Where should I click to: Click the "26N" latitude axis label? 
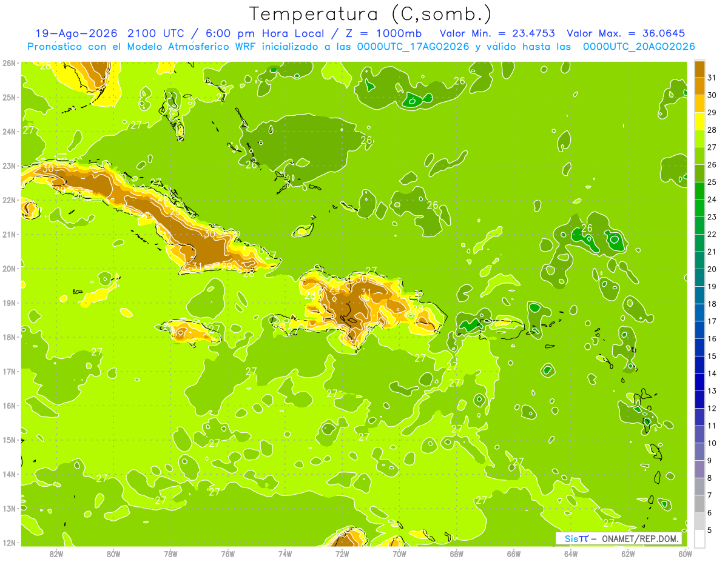point(9,62)
